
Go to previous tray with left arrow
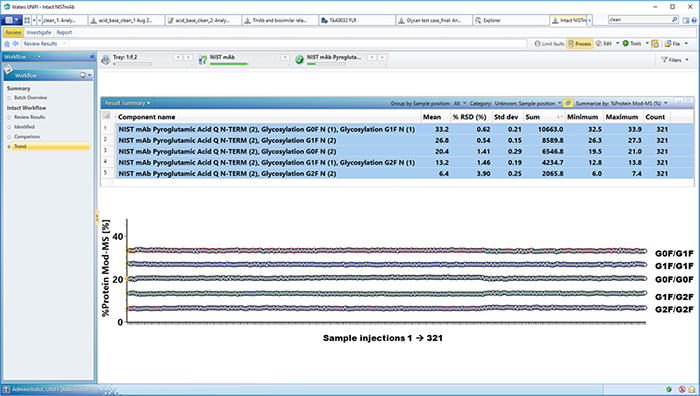click(178, 57)
